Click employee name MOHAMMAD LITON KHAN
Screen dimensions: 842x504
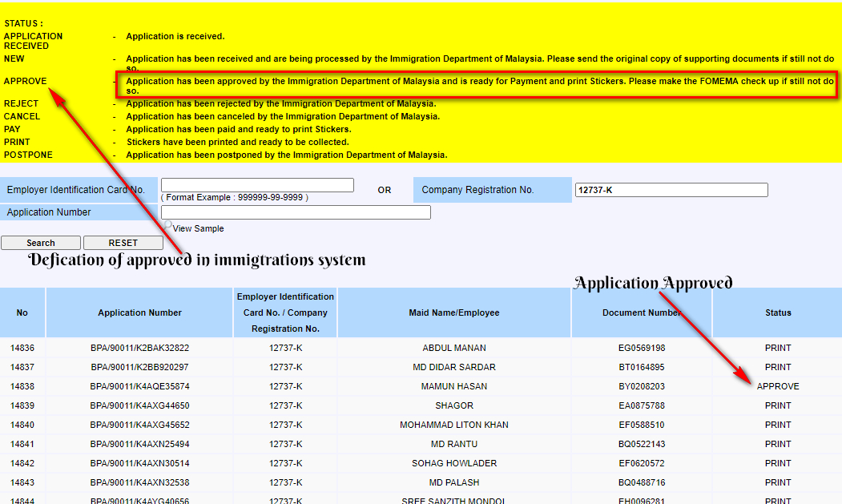[454, 425]
